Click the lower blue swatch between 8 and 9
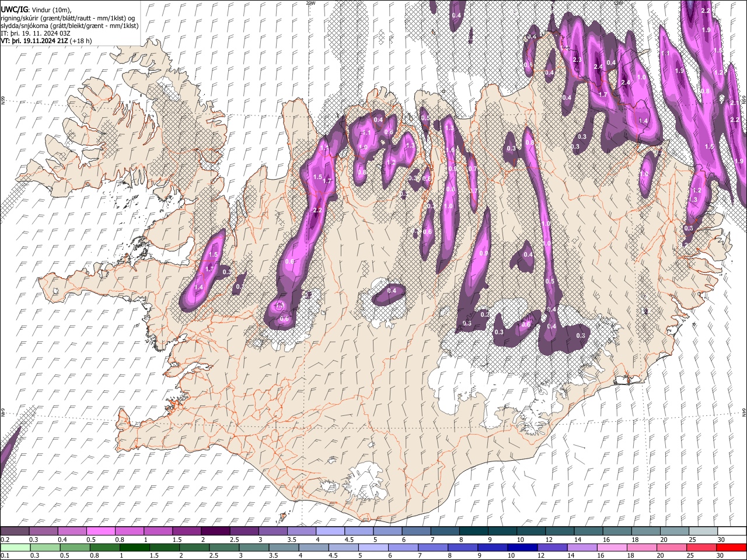 [463, 547]
